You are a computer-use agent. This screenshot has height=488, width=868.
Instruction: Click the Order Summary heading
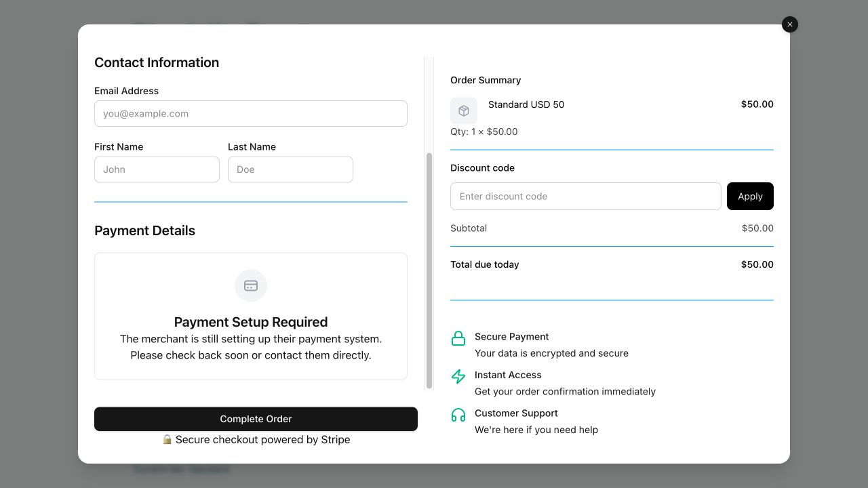pyautogui.click(x=486, y=80)
